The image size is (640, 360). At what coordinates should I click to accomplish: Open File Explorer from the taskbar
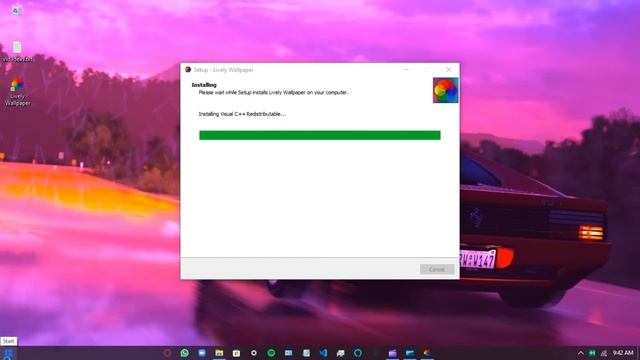click(219, 353)
